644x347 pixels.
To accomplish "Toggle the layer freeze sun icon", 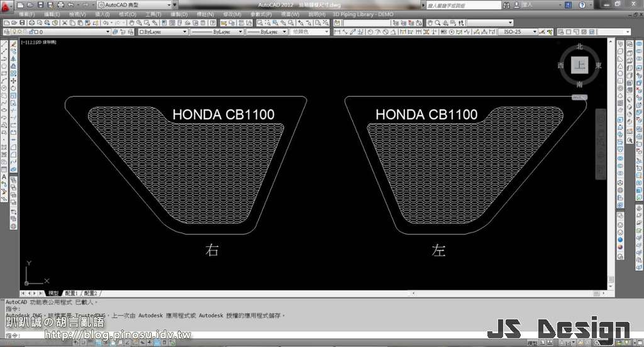I will [x=20, y=31].
